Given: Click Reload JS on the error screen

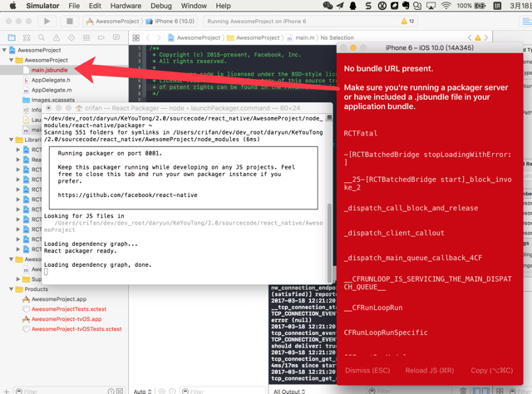Looking at the screenshot, I should [430, 370].
